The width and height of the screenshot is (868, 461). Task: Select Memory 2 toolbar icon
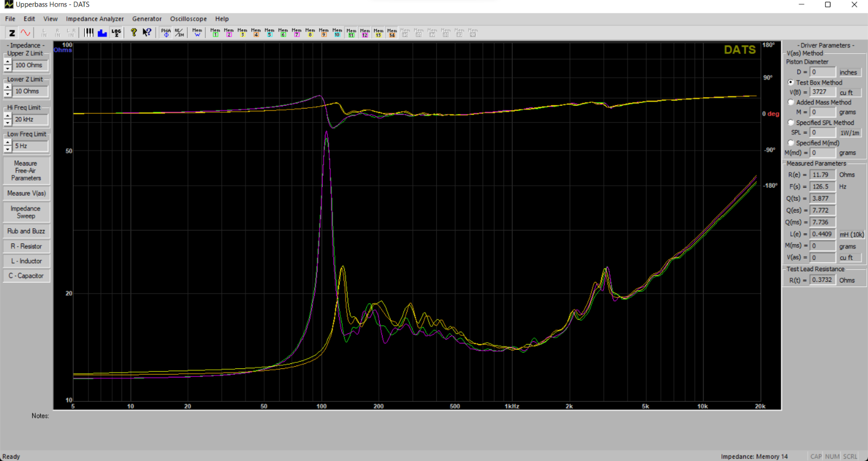[x=229, y=33]
